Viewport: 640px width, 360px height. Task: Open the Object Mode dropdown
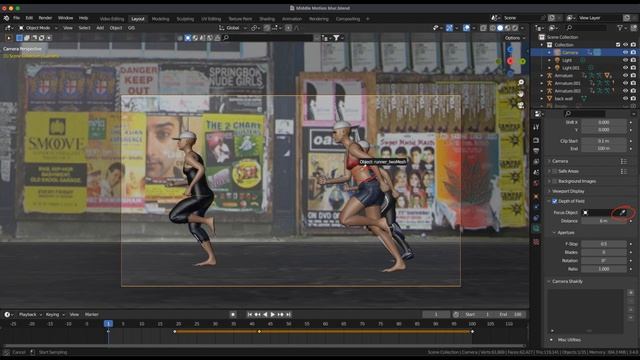(38, 28)
